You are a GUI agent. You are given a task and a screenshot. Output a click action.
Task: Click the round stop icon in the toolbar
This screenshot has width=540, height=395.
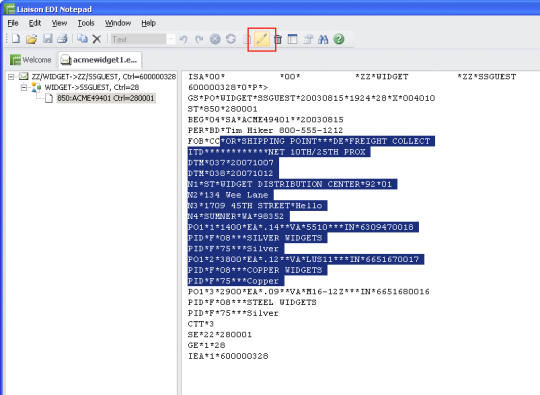[215, 39]
